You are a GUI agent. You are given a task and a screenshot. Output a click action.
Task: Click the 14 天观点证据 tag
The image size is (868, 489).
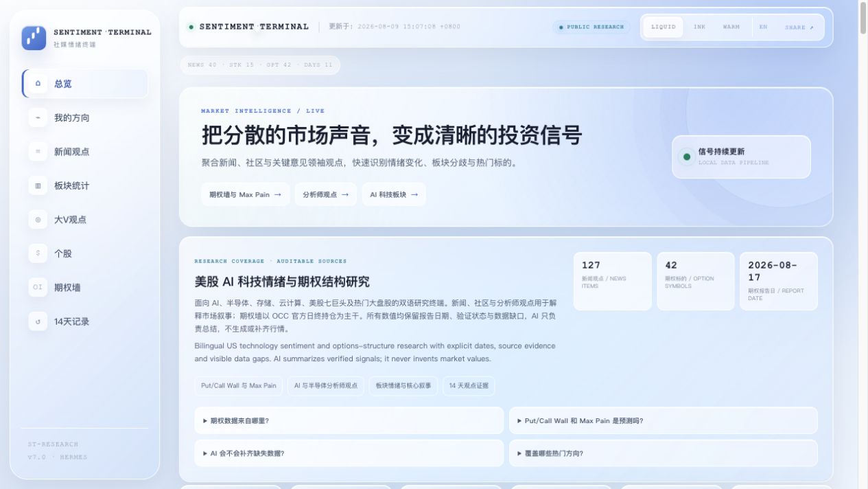click(469, 385)
